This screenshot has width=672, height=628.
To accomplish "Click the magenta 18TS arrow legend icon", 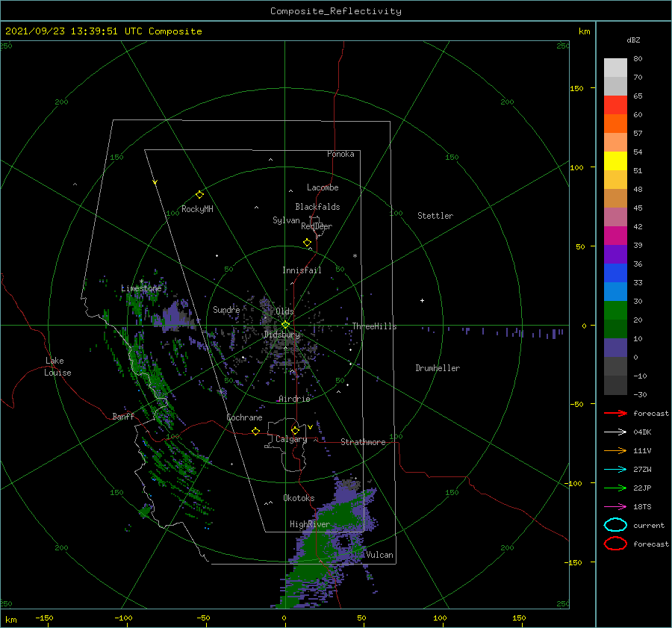I will click(615, 507).
